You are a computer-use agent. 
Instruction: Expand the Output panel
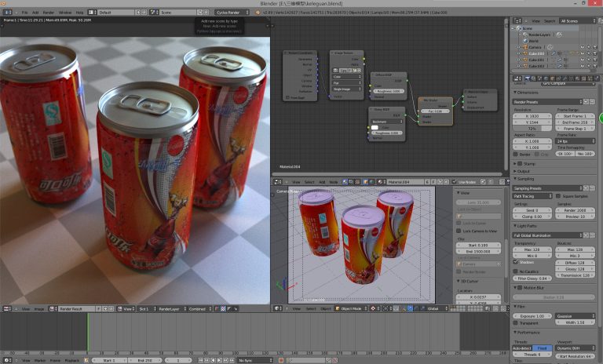[524, 171]
